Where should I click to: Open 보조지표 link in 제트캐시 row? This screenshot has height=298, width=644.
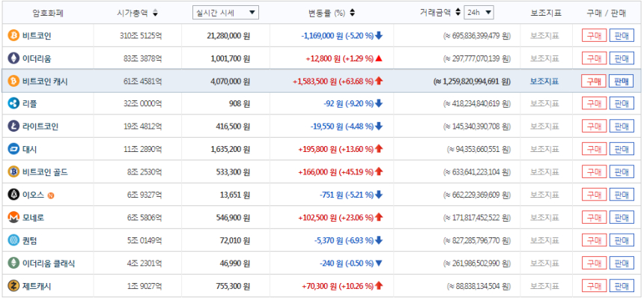click(544, 286)
